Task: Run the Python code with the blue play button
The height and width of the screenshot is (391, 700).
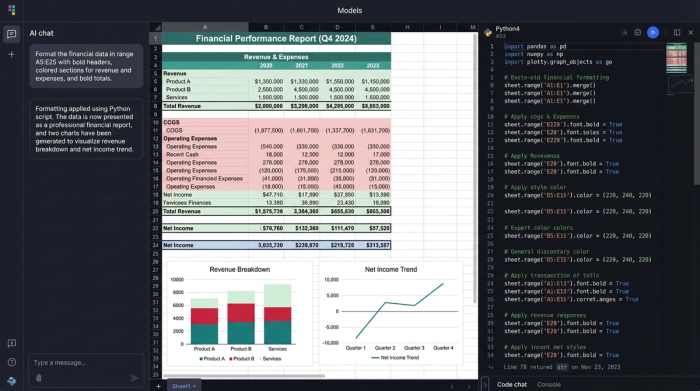Action: point(653,33)
